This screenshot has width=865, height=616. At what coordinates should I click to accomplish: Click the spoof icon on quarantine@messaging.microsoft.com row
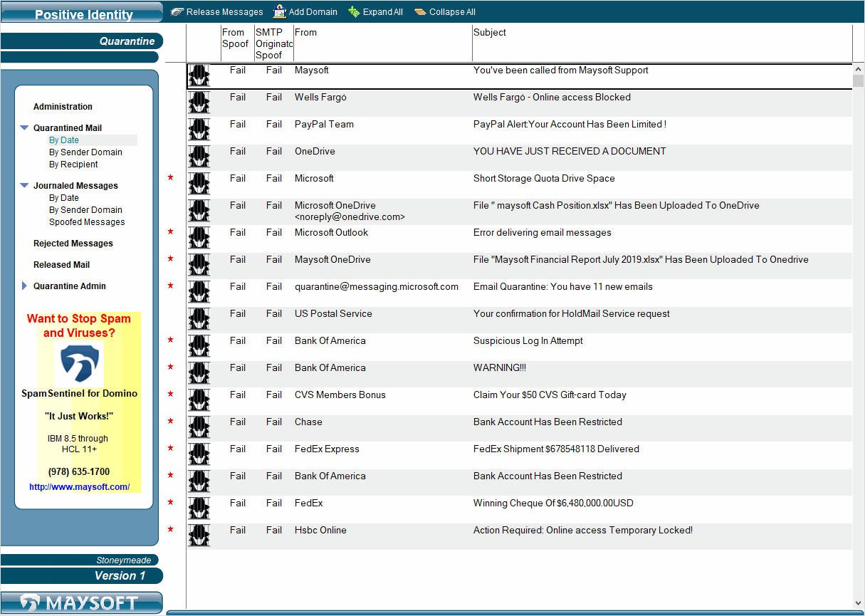199,293
